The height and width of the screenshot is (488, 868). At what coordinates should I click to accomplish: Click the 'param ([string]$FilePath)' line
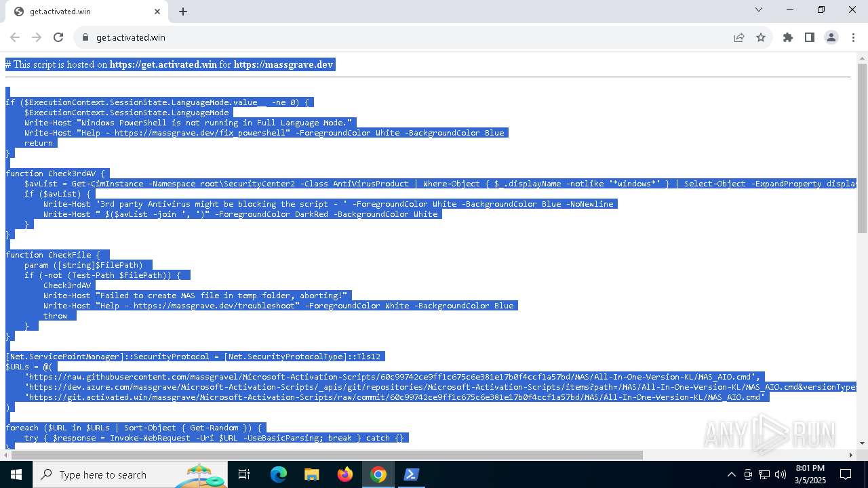pyautogui.click(x=84, y=265)
